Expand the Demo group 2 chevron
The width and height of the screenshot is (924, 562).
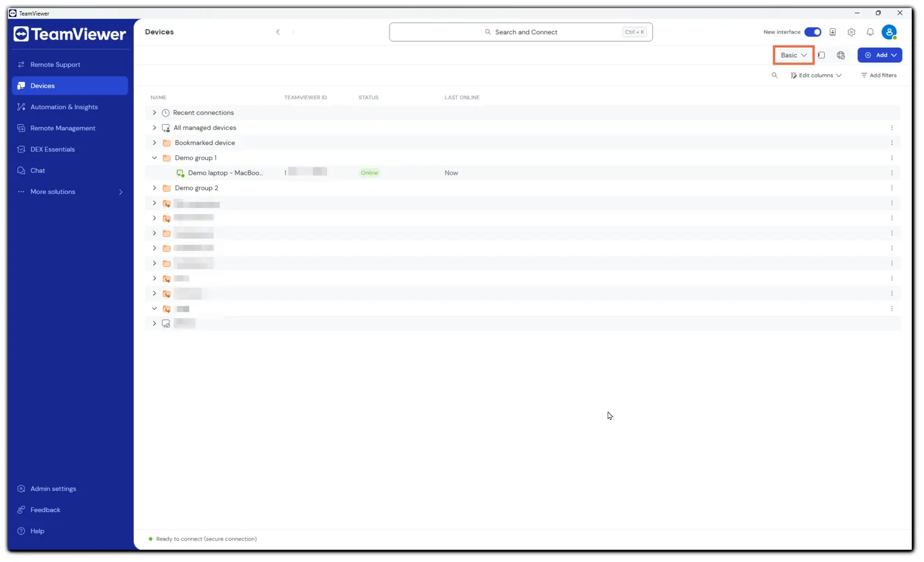point(155,188)
